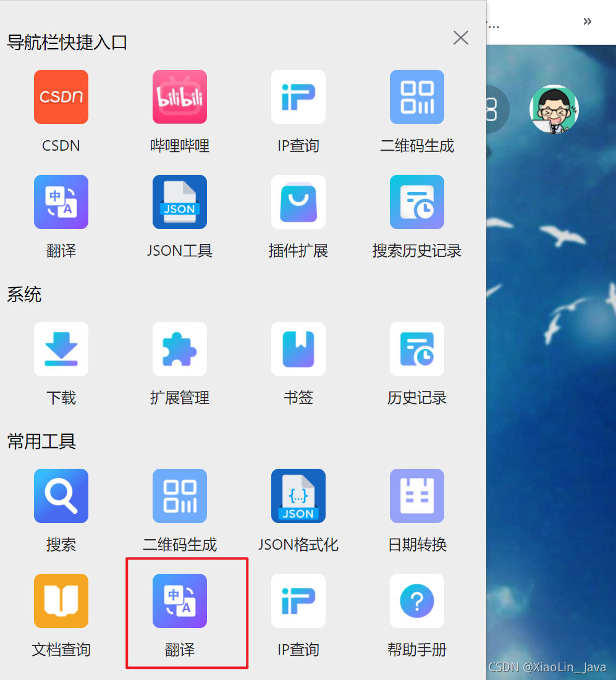Viewport: 616px width, 680px height.
Task: Open 搜索历史记录 icon
Action: click(417, 202)
